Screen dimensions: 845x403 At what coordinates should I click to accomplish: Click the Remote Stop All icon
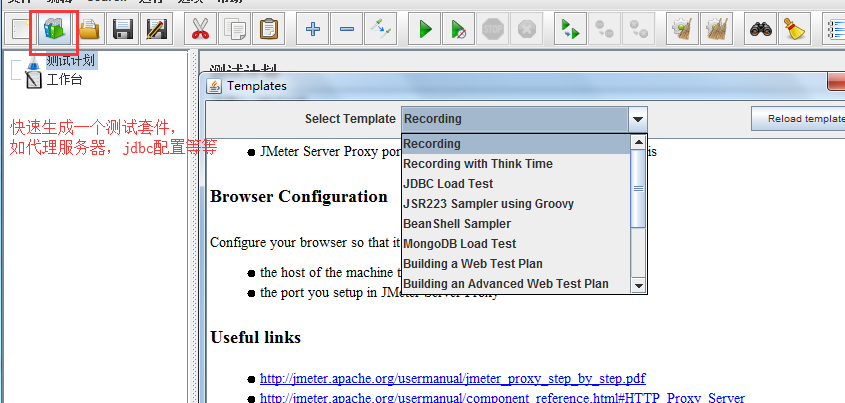604,29
